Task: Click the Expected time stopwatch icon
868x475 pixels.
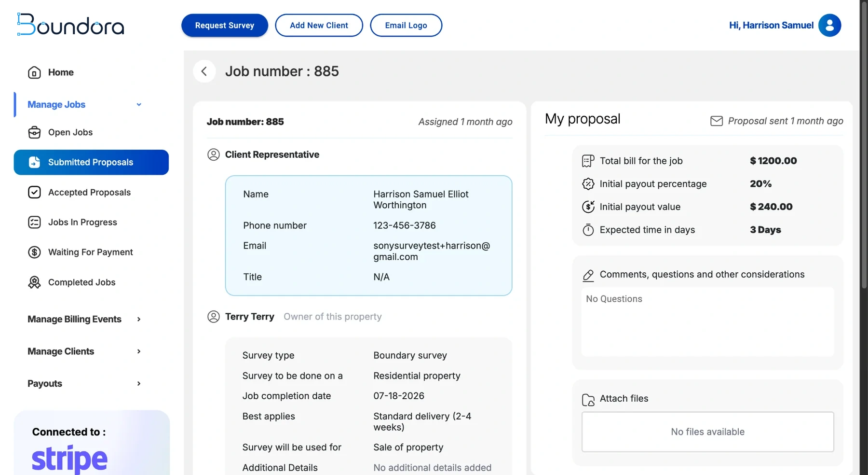Action: [x=588, y=230]
